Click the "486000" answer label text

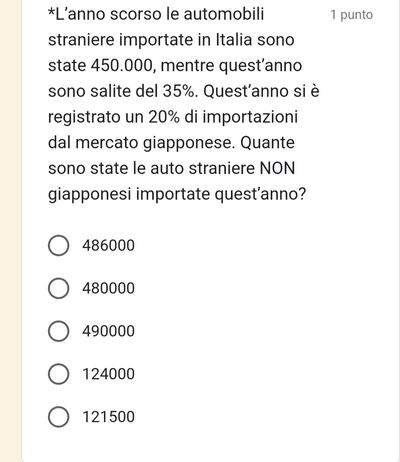[x=108, y=246]
